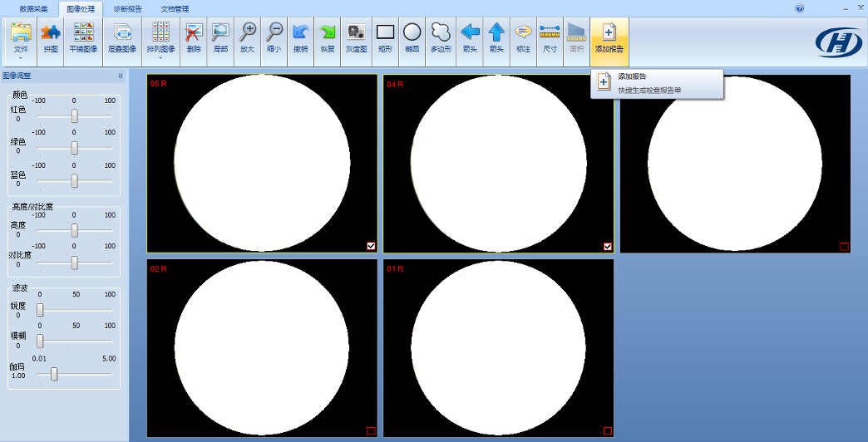This screenshot has height=442, width=868.
Task: Uncheck the checkbox on image 04 R
Action: 608,246
